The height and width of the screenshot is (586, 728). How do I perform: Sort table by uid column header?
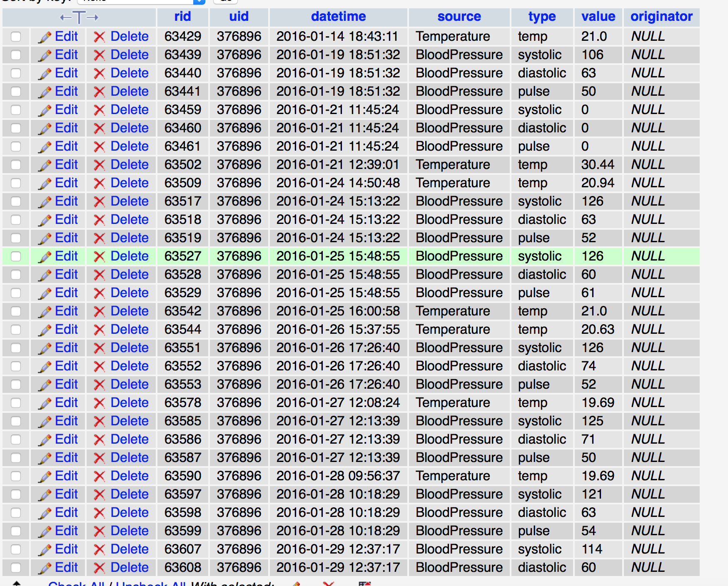(239, 16)
